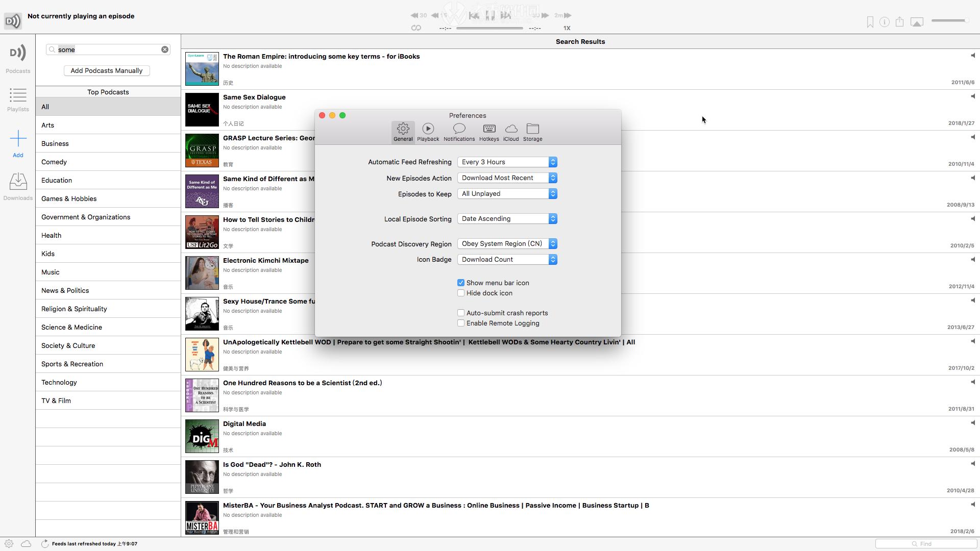Click the Add Podcasts Manually button
980x551 pixels.
pos(106,70)
